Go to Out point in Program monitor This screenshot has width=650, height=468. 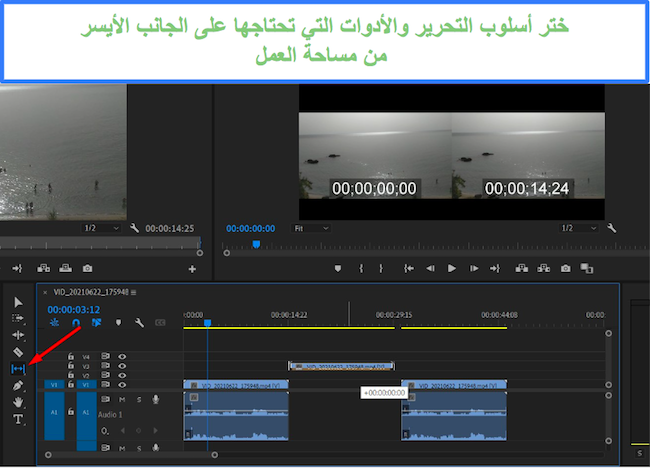[495, 269]
